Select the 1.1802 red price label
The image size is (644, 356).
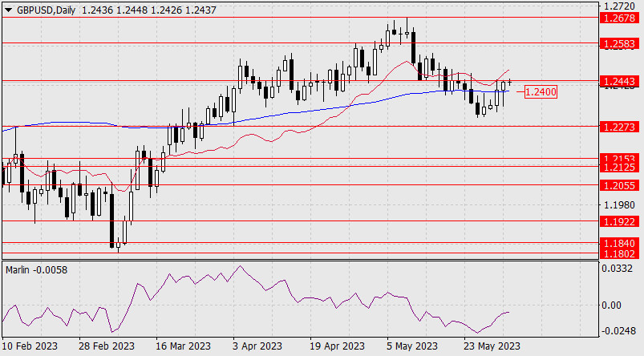tap(620, 253)
